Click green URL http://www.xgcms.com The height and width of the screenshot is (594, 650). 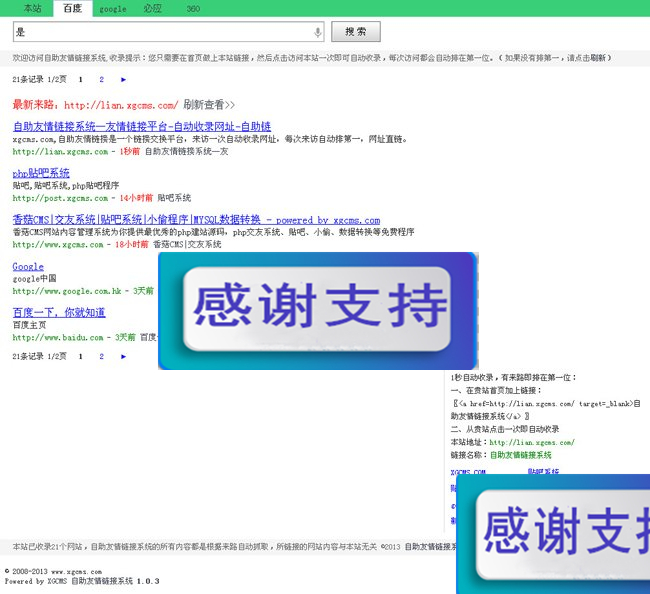click(58, 245)
